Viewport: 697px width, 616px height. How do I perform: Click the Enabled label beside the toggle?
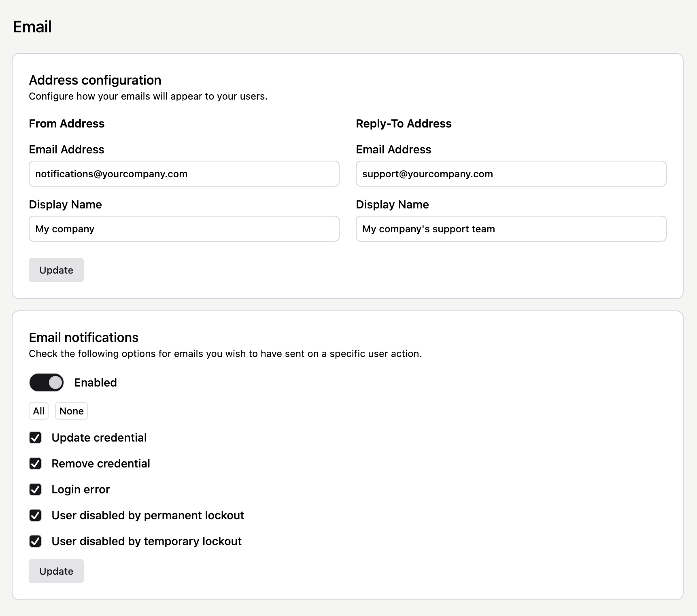pos(95,382)
